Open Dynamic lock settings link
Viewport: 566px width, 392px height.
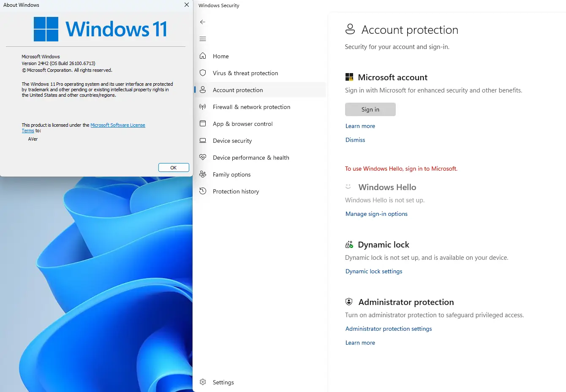[x=374, y=271]
